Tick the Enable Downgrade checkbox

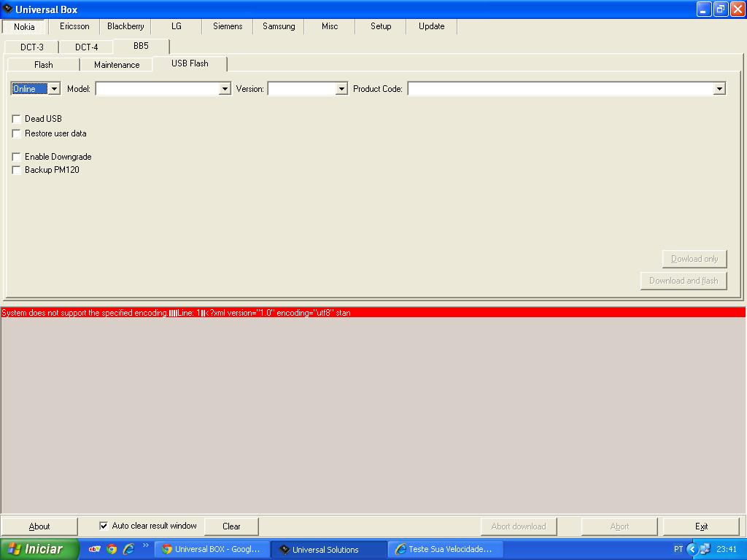click(16, 157)
